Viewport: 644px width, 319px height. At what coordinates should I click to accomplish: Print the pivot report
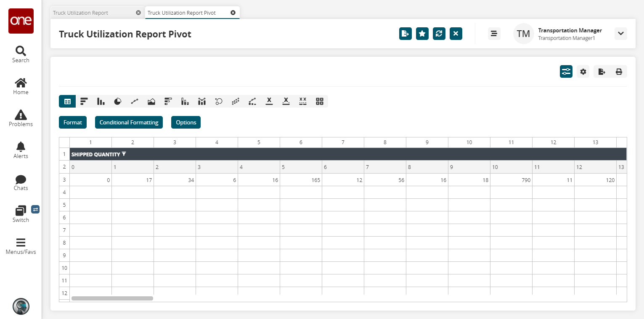click(619, 72)
